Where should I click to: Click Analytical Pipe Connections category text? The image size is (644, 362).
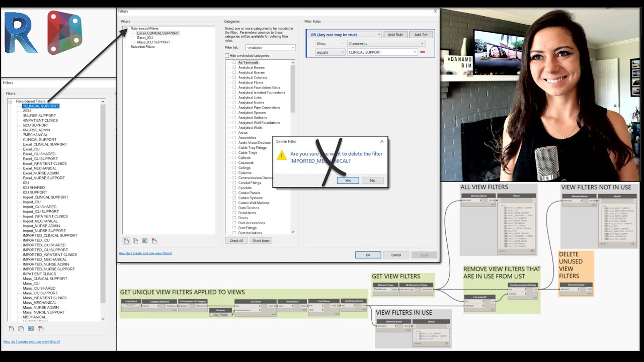pos(259,108)
